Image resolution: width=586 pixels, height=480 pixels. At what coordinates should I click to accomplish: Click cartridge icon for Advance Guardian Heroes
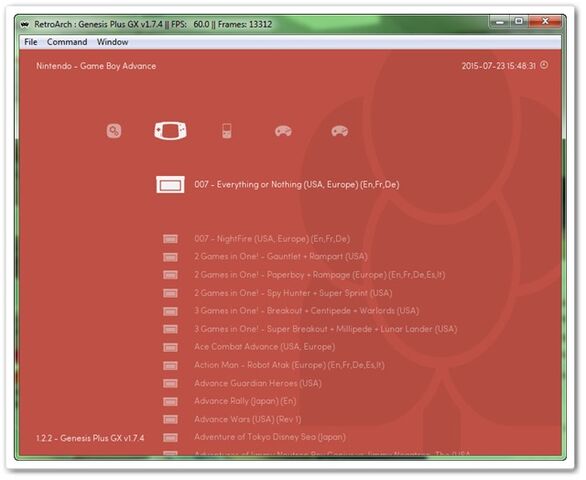pos(170,383)
